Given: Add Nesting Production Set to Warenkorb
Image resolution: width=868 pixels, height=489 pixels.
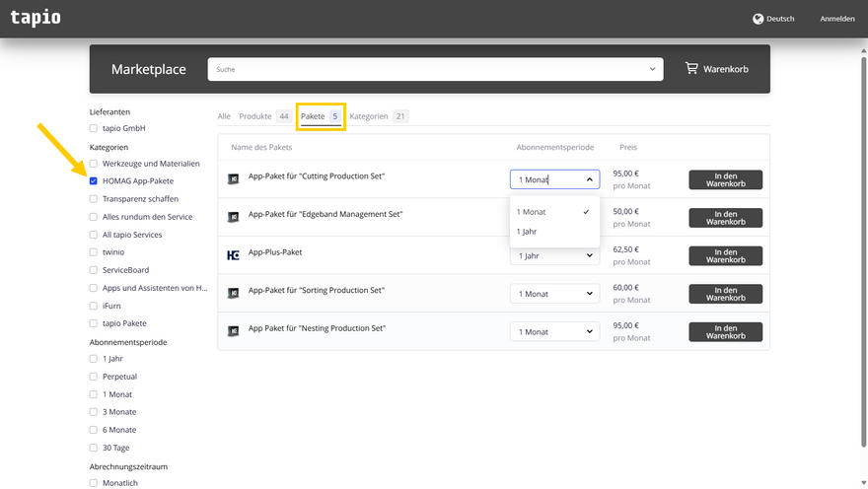Looking at the screenshot, I should (725, 332).
